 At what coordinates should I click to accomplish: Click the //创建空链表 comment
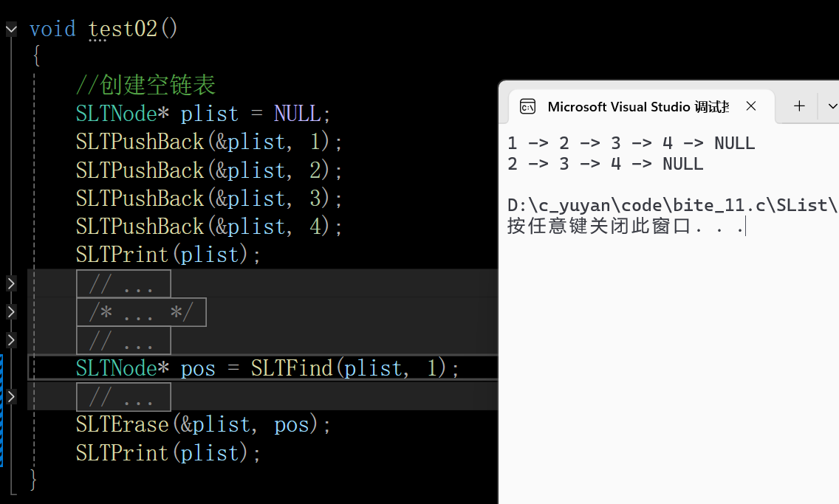click(x=145, y=86)
